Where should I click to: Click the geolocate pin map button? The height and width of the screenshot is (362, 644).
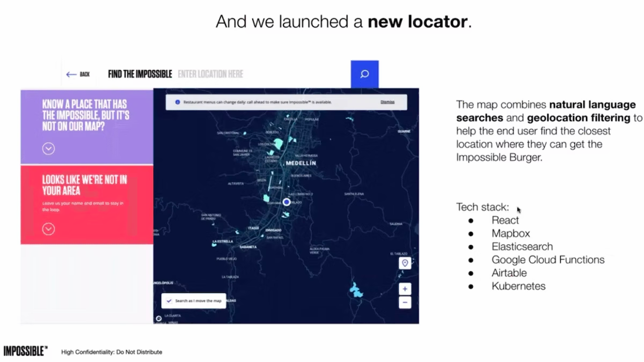point(405,263)
